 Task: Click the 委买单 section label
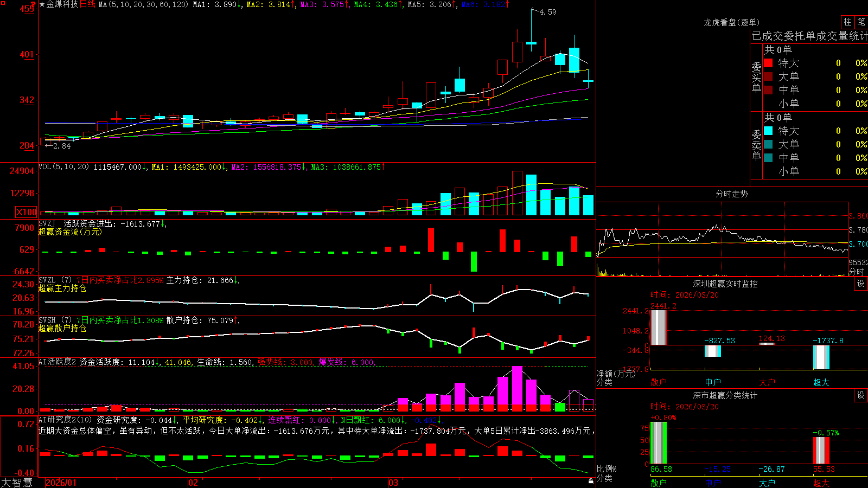(756, 77)
